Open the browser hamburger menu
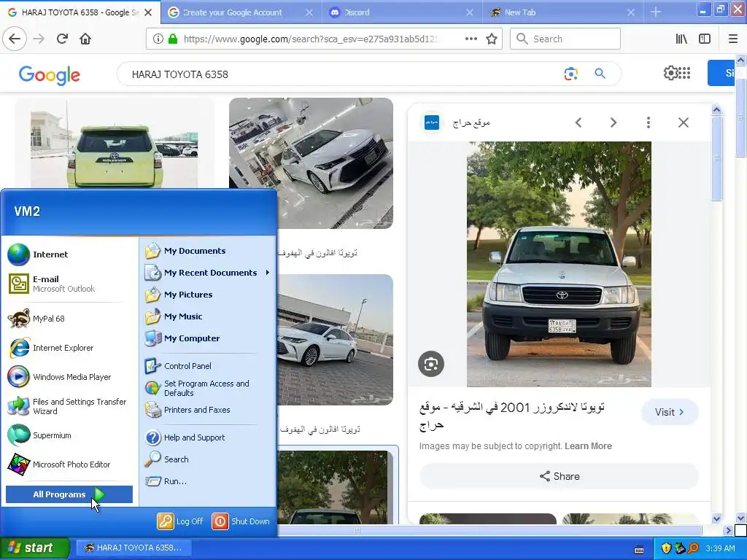This screenshot has width=747, height=560. [732, 39]
